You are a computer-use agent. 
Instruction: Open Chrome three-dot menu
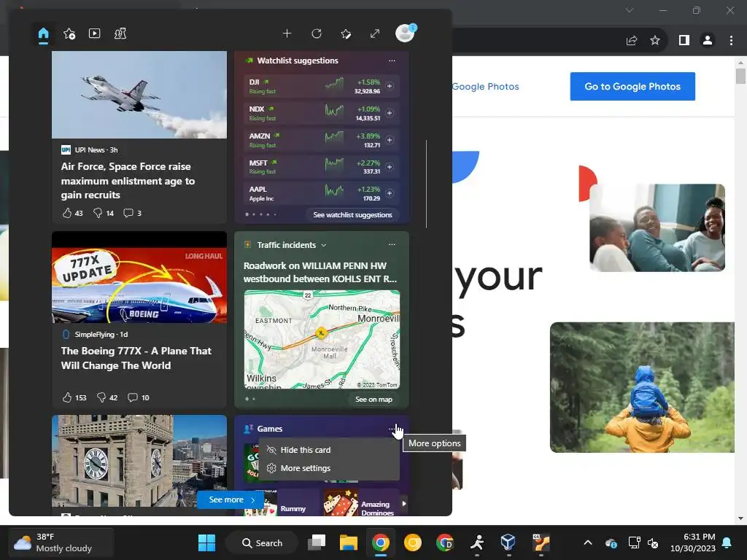[x=731, y=41]
